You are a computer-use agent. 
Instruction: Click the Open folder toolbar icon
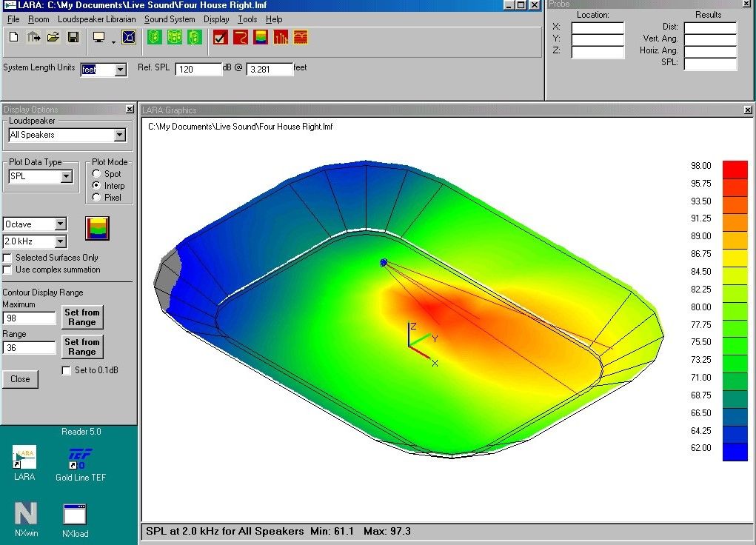pos(53,37)
